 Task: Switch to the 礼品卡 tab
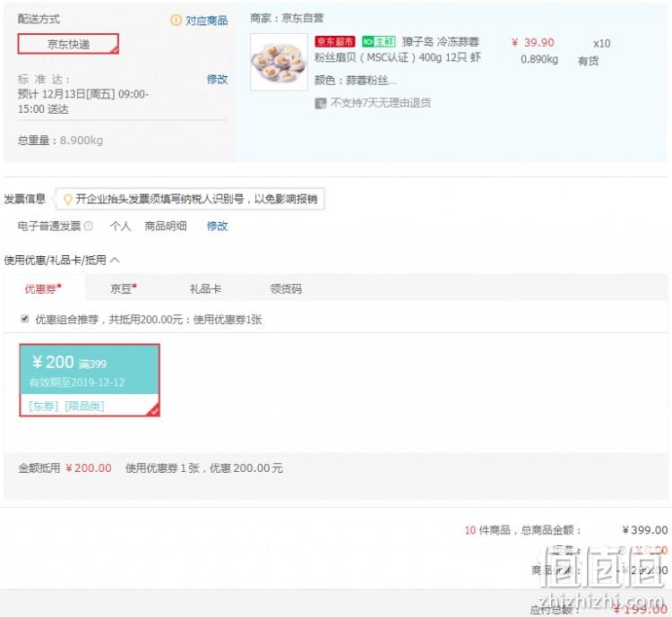(x=205, y=288)
